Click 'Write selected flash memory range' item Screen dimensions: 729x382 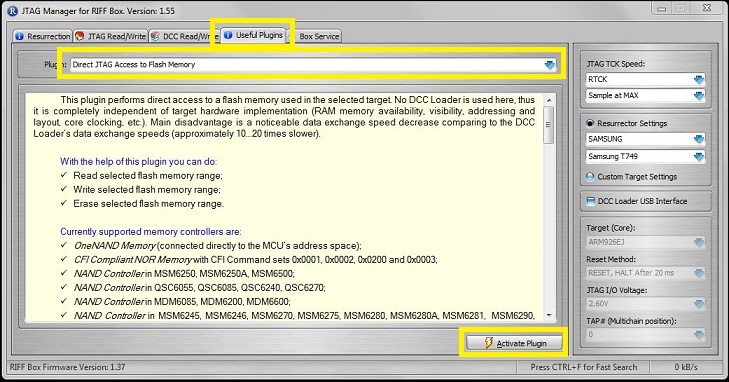147,190
